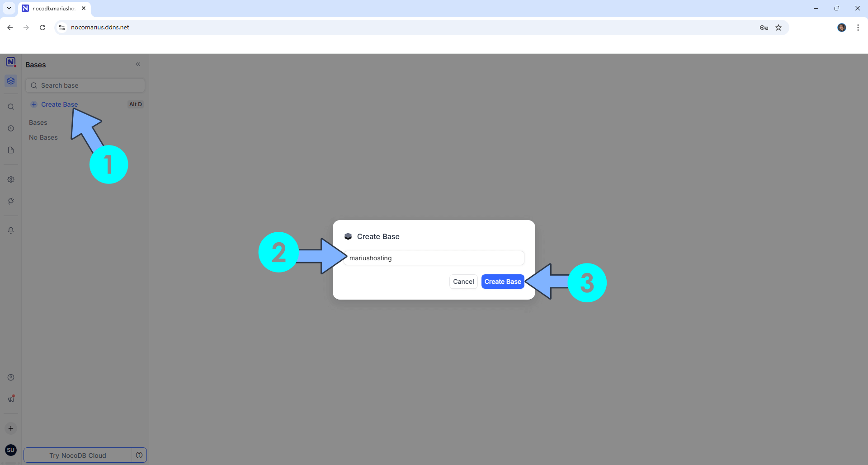
Task: Click the mariushosting base name field
Action: coord(434,258)
